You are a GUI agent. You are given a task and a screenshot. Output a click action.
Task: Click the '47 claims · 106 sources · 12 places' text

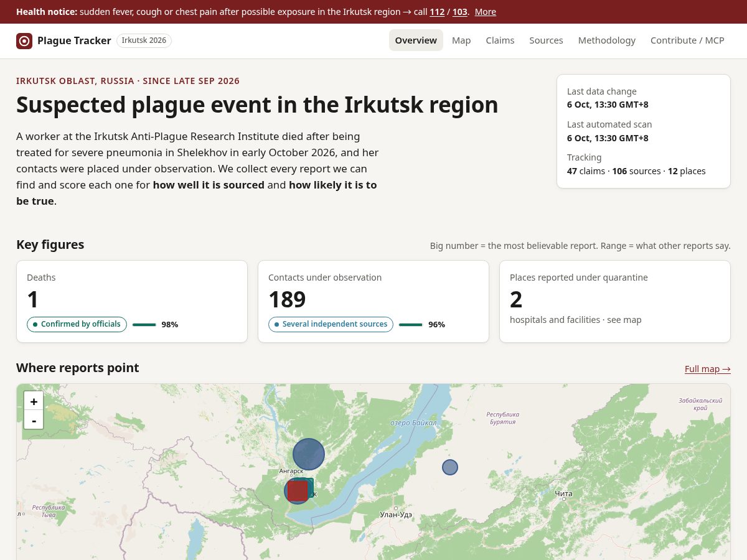pos(636,171)
